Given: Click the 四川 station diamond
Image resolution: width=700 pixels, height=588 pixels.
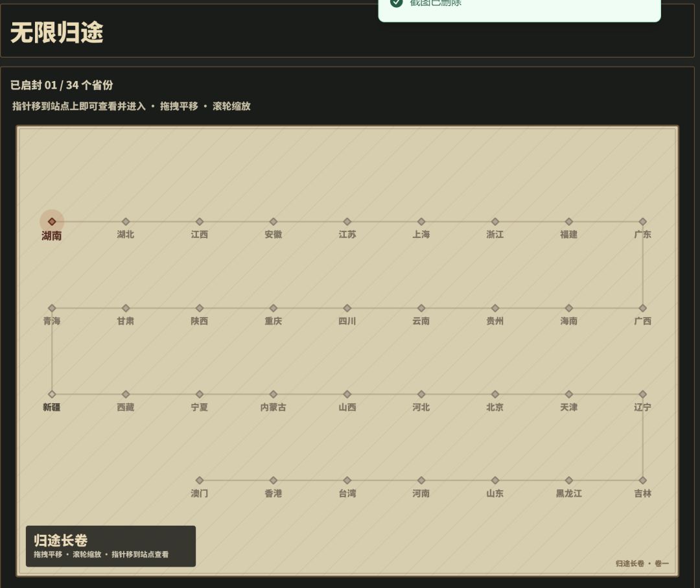Looking at the screenshot, I should tap(347, 308).
